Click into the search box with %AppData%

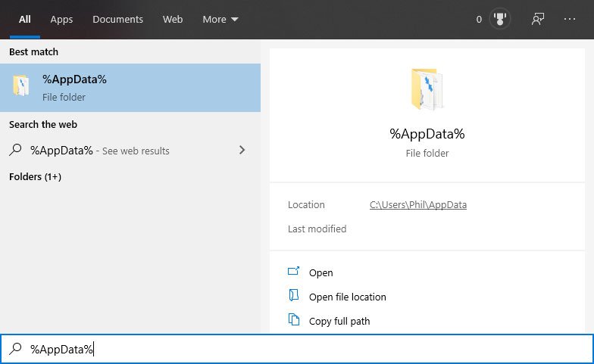click(297, 349)
